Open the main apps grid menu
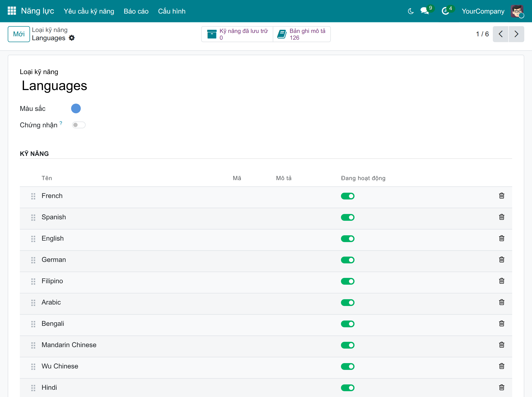Image resolution: width=532 pixels, height=397 pixels. pos(12,11)
